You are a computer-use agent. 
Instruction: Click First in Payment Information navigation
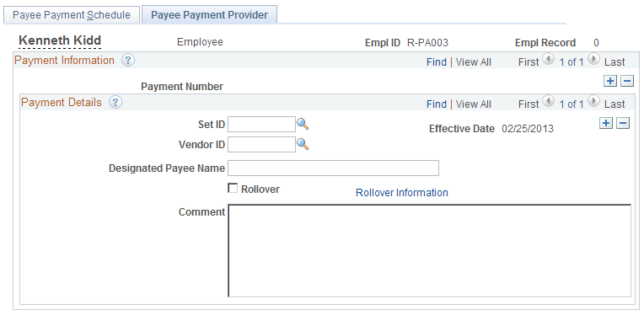click(529, 62)
